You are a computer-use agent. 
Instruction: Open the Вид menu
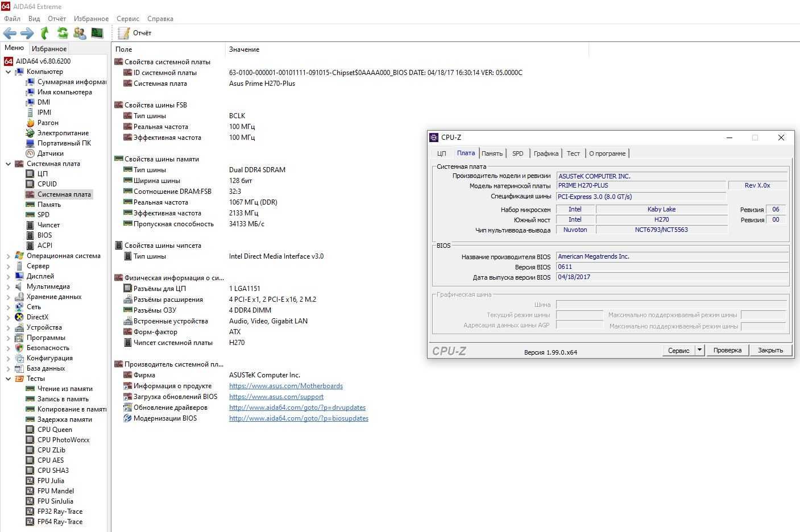coord(34,19)
